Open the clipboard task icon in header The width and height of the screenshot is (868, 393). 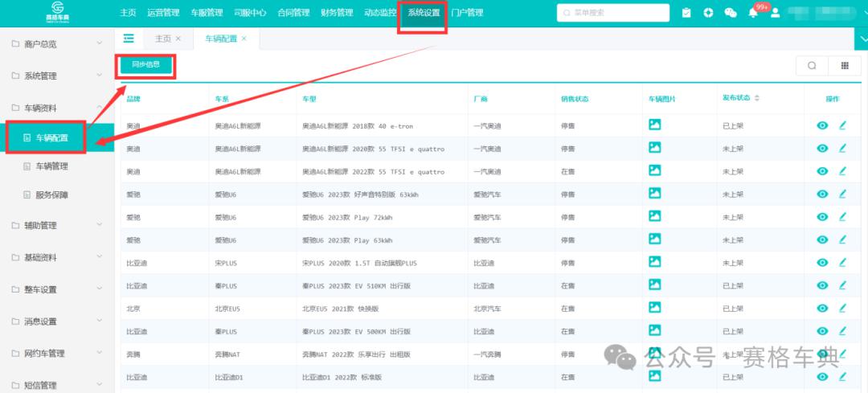pos(686,13)
